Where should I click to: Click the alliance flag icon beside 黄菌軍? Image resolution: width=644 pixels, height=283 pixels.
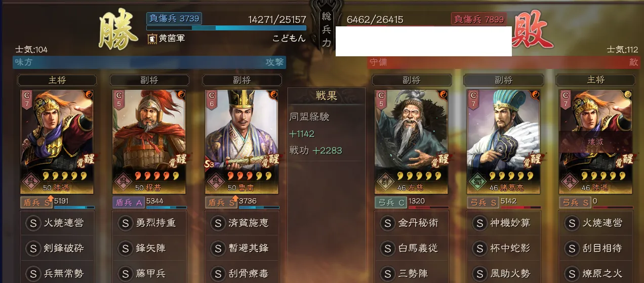click(x=152, y=39)
